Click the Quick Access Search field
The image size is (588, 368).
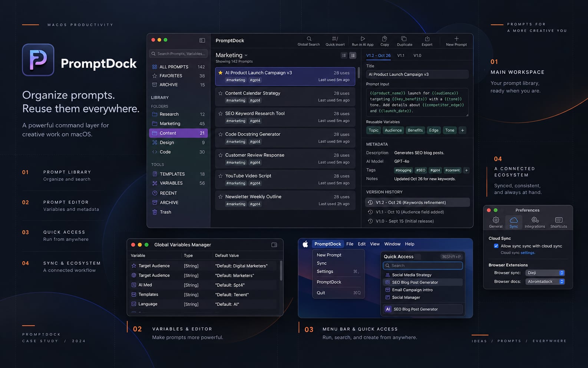[423, 266]
